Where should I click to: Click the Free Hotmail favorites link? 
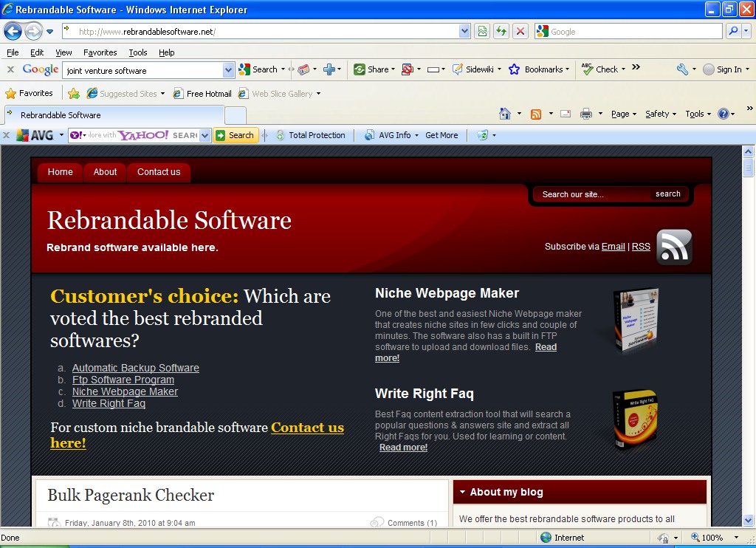click(202, 94)
